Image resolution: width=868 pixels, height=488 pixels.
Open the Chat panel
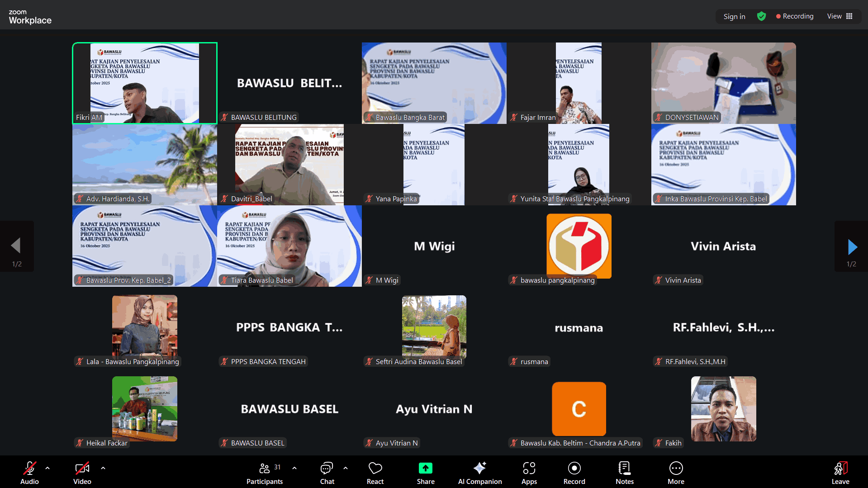point(327,473)
